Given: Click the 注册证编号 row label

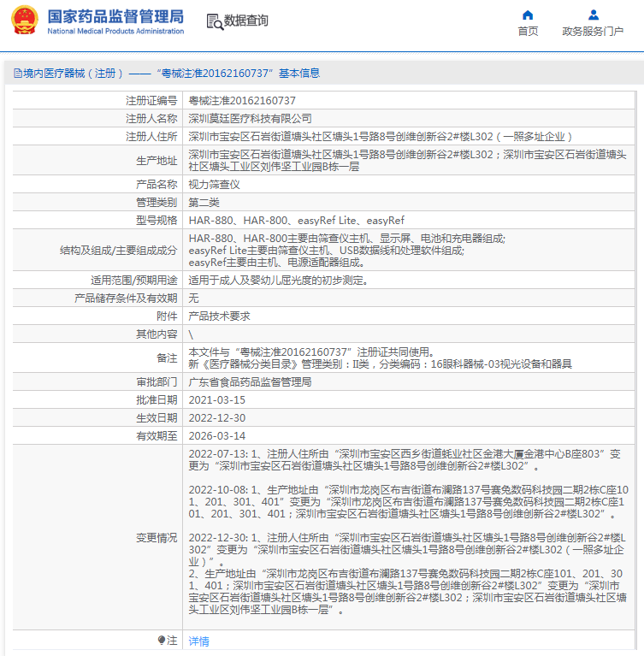Looking at the screenshot, I should pos(151,101).
